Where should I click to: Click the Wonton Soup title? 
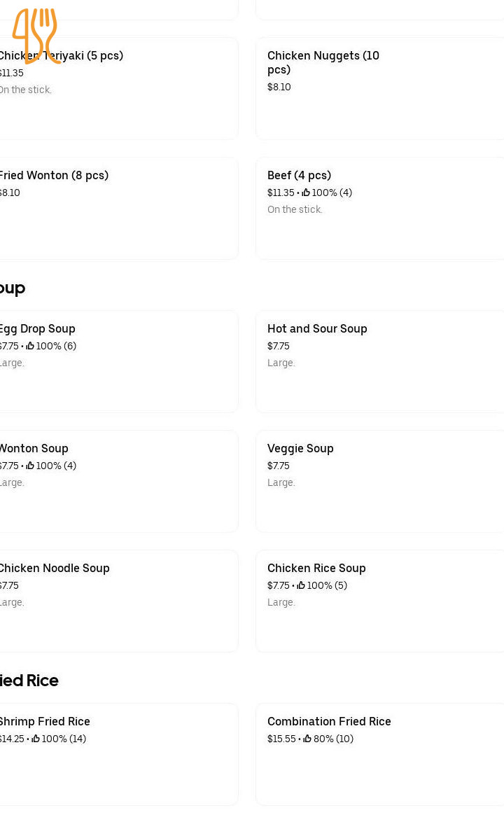tap(34, 448)
